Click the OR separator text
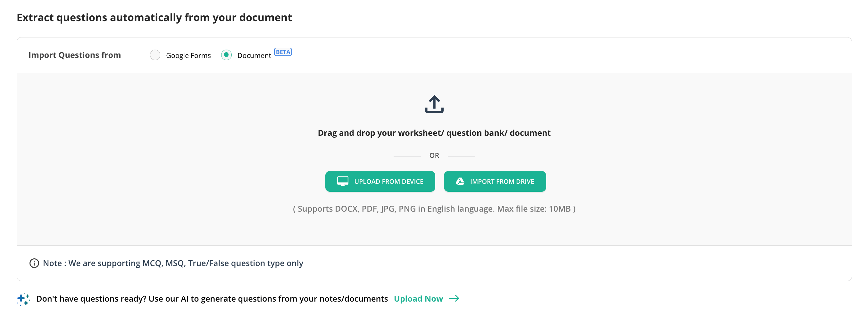The image size is (868, 324). click(x=434, y=156)
